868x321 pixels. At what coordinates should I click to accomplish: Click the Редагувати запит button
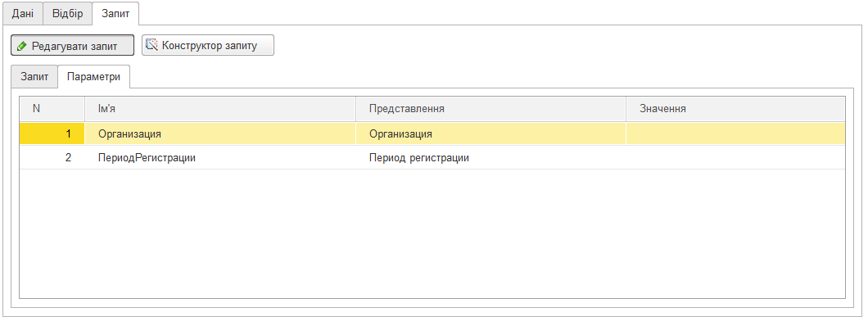tap(73, 46)
